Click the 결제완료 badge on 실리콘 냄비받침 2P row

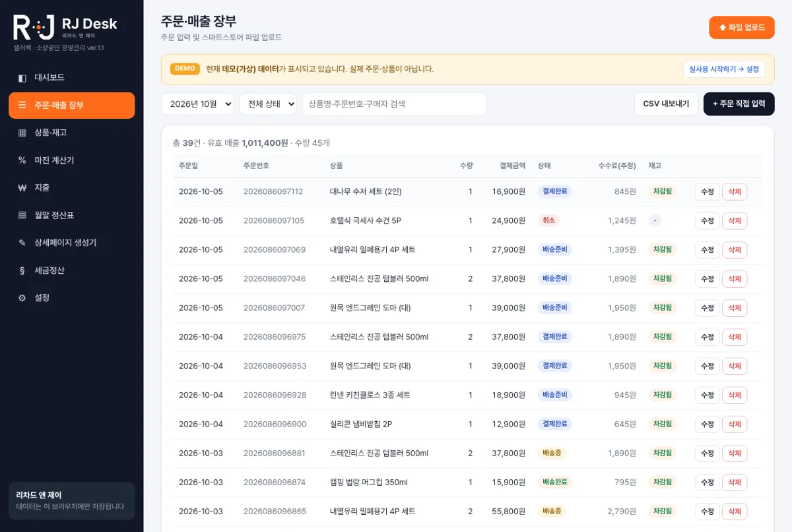click(555, 424)
